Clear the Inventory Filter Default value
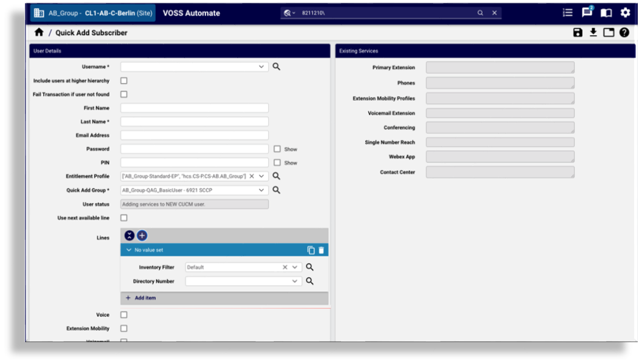Viewport: 639px width, 364px height. pos(285,267)
